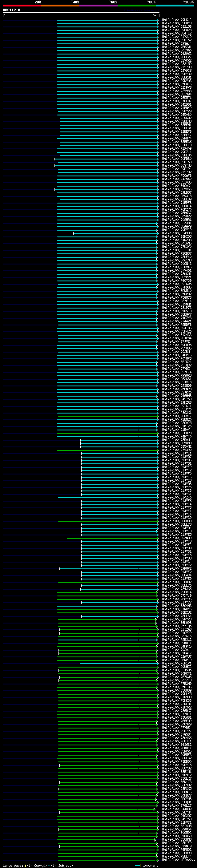Select the label UniRef100_B0M0U3

[x=177, y=521]
